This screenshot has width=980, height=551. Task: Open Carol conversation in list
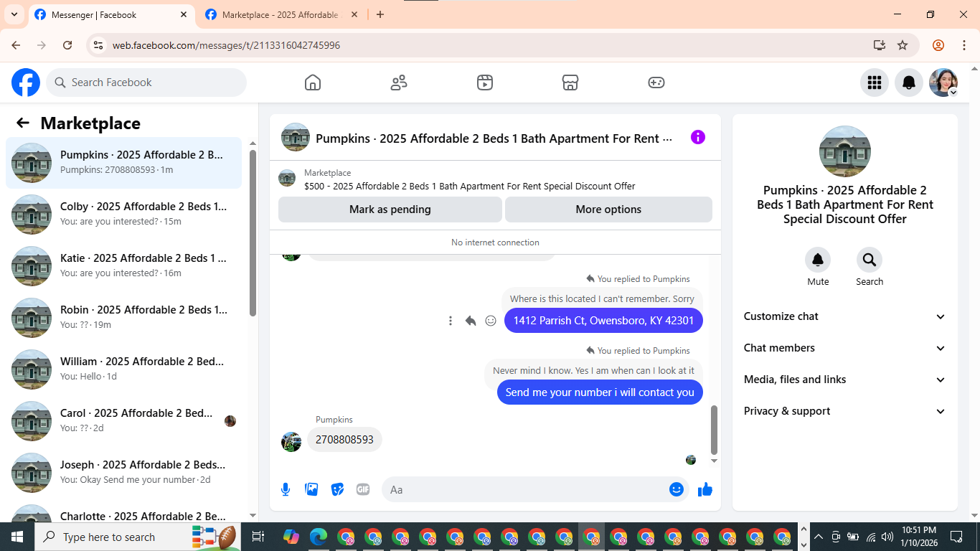(124, 421)
